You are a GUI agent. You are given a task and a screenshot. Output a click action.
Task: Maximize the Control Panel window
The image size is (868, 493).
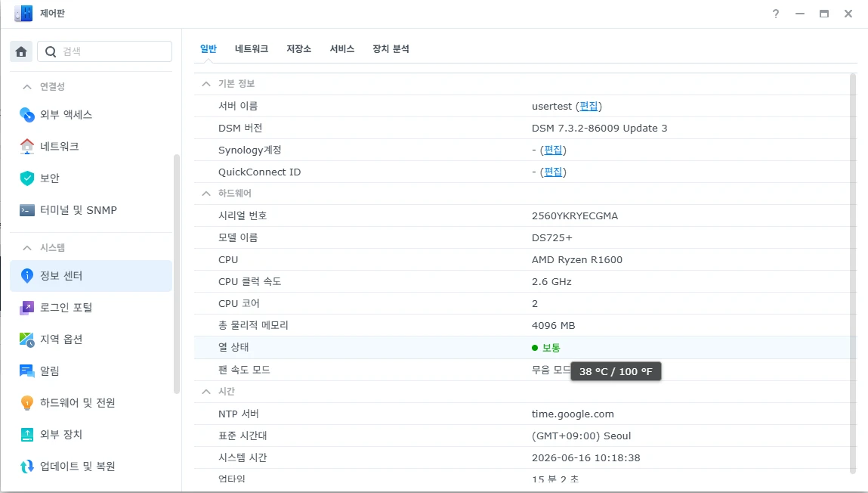823,14
